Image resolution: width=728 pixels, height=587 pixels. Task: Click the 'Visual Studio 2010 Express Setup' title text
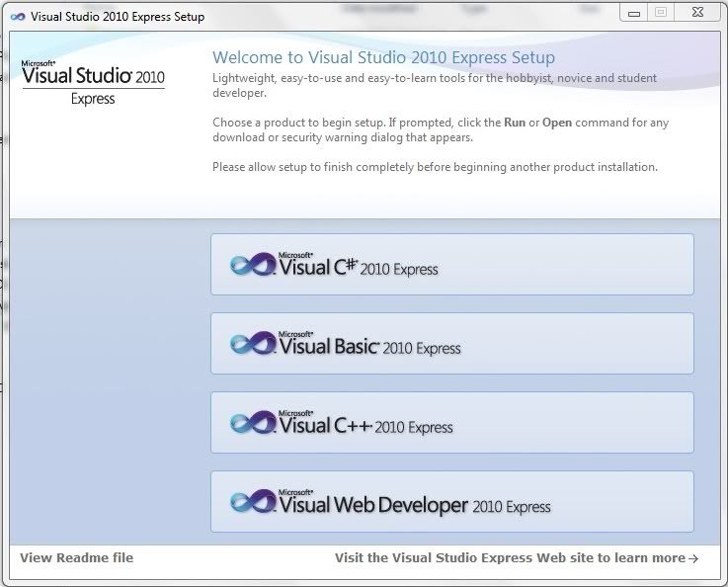[118, 17]
